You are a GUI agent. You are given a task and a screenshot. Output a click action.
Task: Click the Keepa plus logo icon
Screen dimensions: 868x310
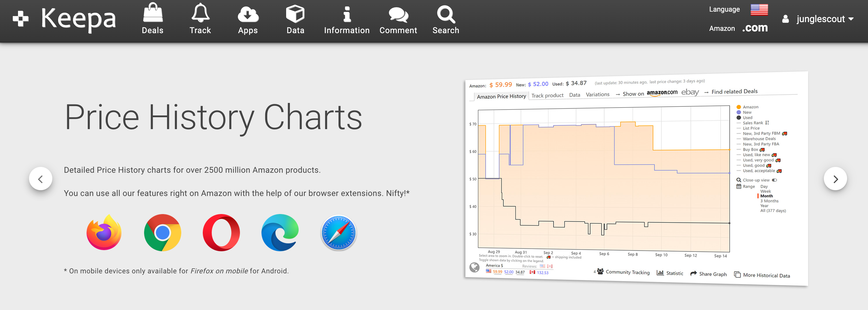click(x=21, y=19)
